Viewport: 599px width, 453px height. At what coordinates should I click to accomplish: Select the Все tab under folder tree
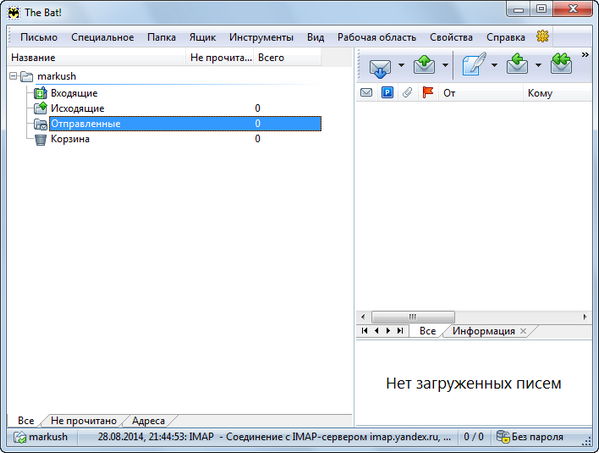26,421
